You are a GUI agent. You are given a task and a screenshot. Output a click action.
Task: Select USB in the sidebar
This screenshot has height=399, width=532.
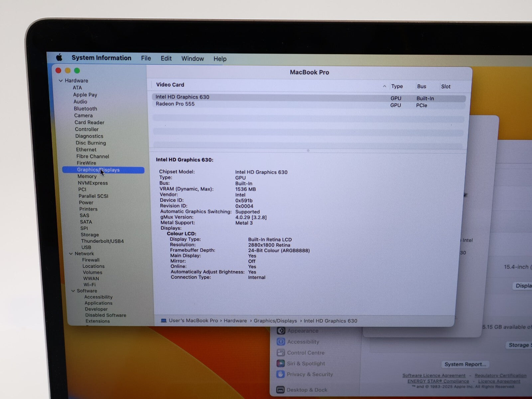[x=86, y=247]
